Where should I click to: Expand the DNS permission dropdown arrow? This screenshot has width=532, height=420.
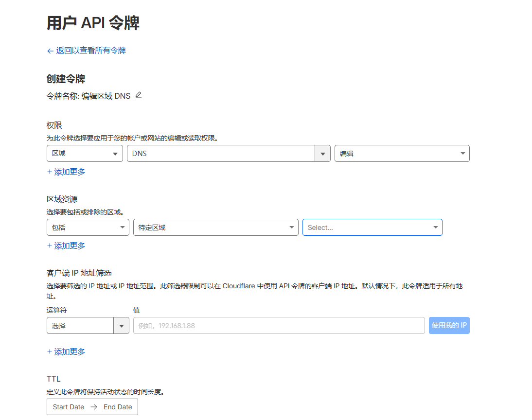coord(323,154)
